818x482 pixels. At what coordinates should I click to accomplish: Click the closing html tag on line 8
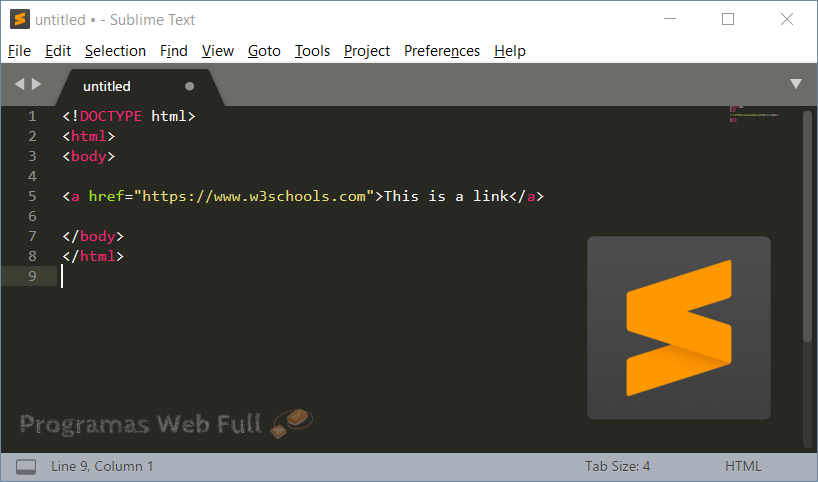pos(93,256)
